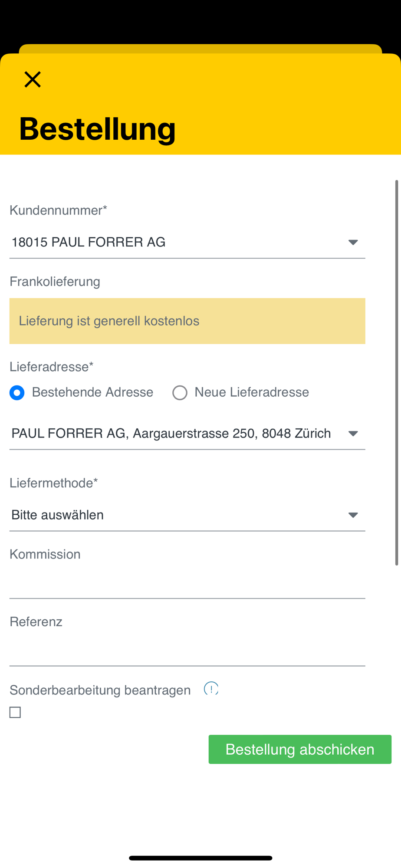Click the vertical scrollbar on right
Viewport: 401px width, 868px height.
397,373
